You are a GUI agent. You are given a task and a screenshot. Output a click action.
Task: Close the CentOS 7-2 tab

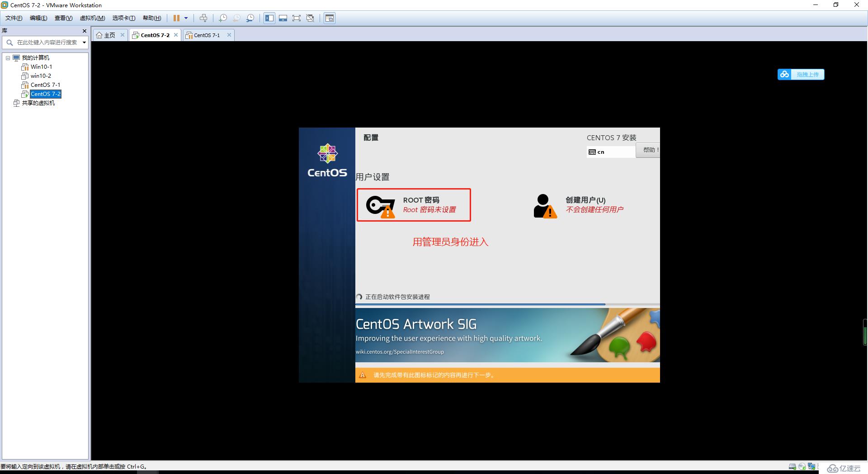coord(176,35)
